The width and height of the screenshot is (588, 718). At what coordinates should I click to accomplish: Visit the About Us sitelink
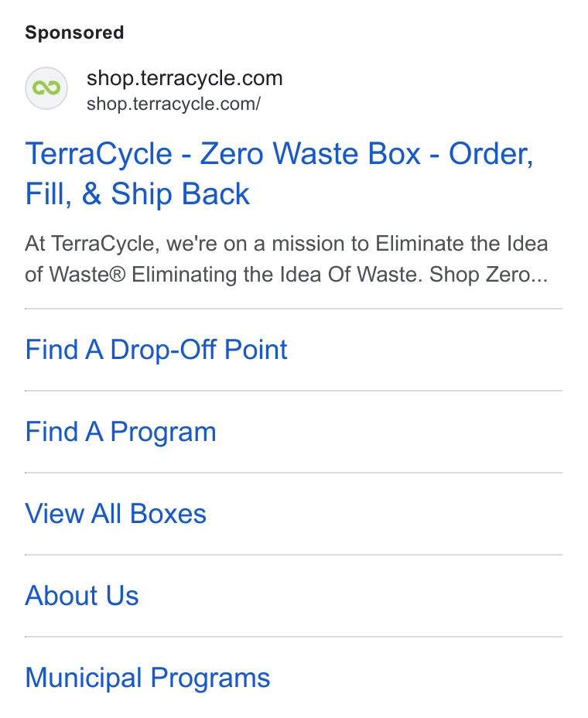pos(81,596)
